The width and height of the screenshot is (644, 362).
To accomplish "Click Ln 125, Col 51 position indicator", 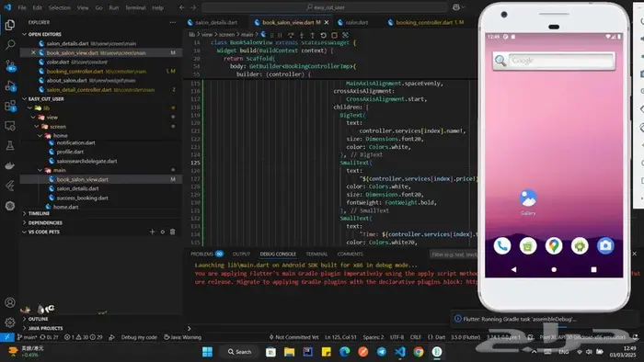I will 341,337.
